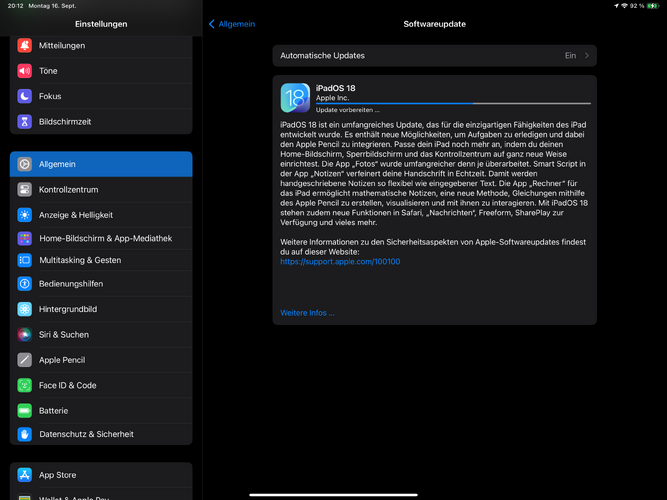Tap the Hintergrundbild flower icon
Image resolution: width=667 pixels, height=500 pixels.
[x=25, y=309]
